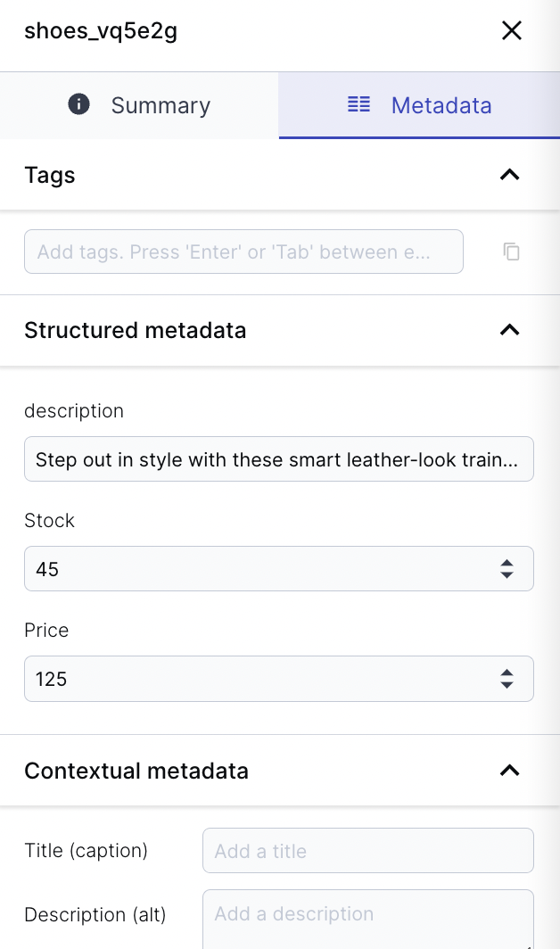Collapse the Structured metadata section
The width and height of the screenshot is (560, 949).
coord(509,330)
